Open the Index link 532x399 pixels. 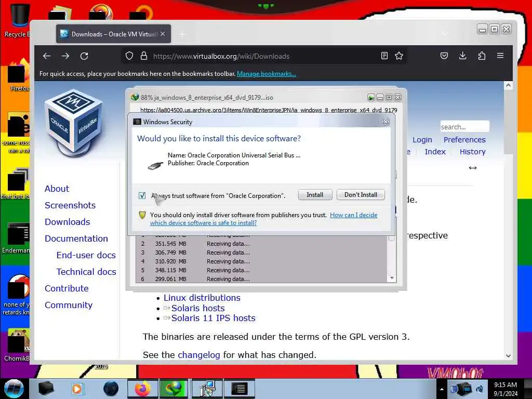tap(435, 152)
